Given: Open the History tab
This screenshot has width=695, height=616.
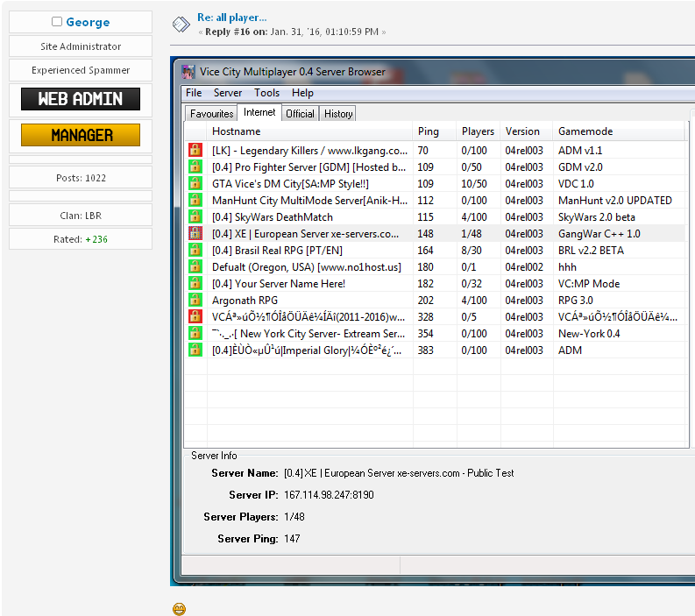Looking at the screenshot, I should pyautogui.click(x=338, y=114).
